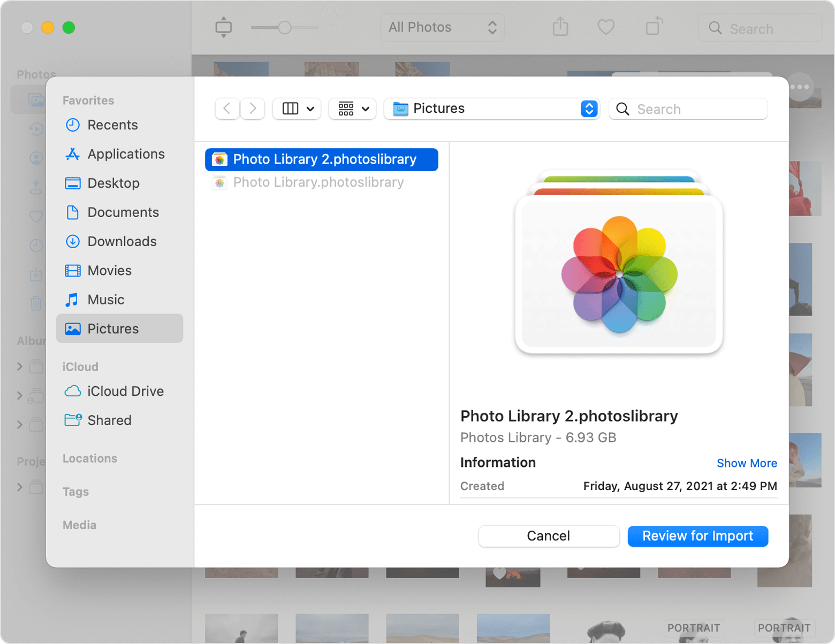Viewport: 835px width, 644px height.
Task: Click Review for Import button
Action: (697, 536)
